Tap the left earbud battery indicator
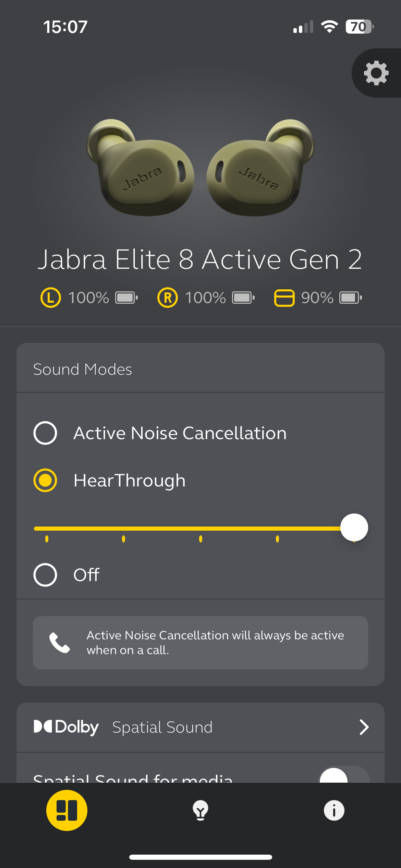This screenshot has height=868, width=401. coord(89,298)
